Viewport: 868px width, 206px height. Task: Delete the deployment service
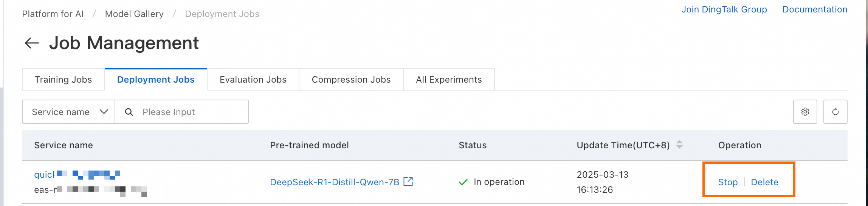[764, 182]
